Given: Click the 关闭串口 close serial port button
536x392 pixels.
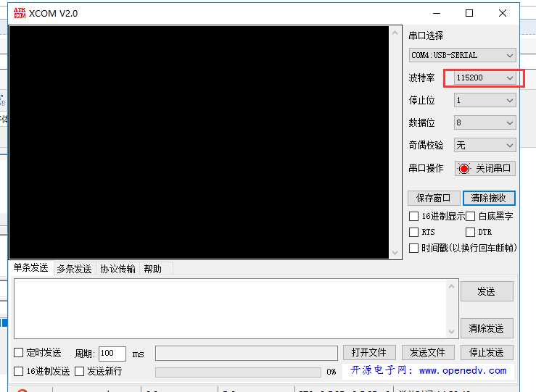Looking at the screenshot, I should [x=485, y=168].
